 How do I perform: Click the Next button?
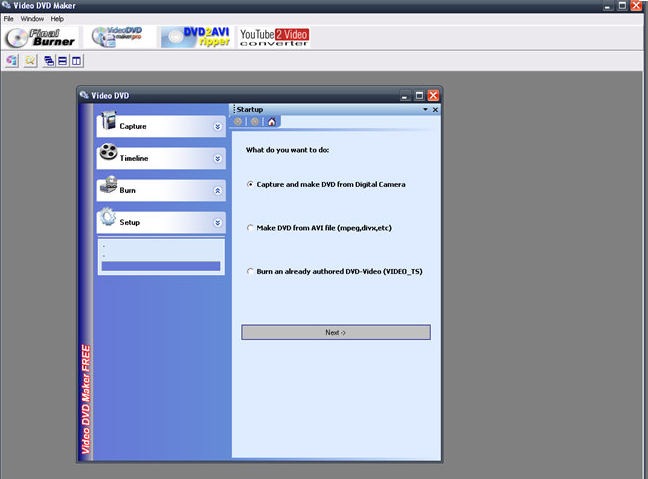coord(336,332)
